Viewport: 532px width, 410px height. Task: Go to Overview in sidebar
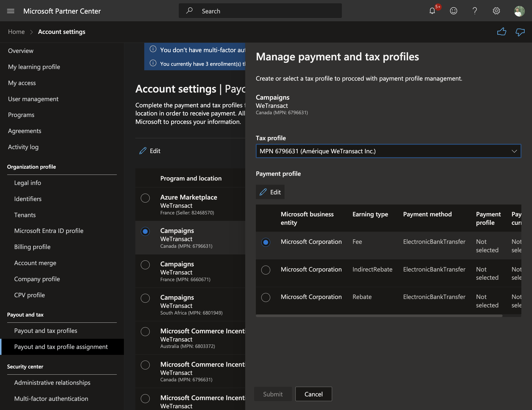pos(21,51)
